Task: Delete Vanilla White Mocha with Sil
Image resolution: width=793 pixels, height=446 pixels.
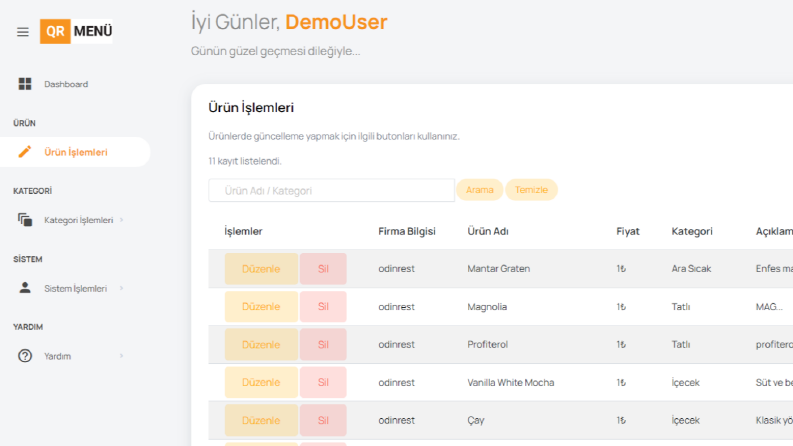Action: pyautogui.click(x=323, y=382)
